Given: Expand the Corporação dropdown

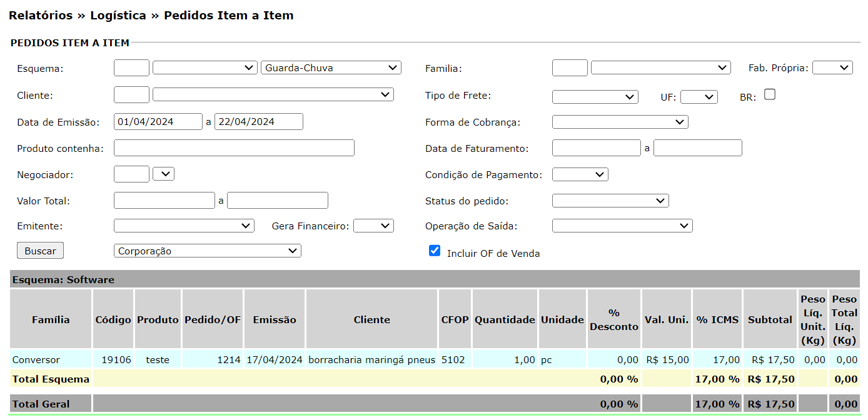Looking at the screenshot, I should coord(207,251).
